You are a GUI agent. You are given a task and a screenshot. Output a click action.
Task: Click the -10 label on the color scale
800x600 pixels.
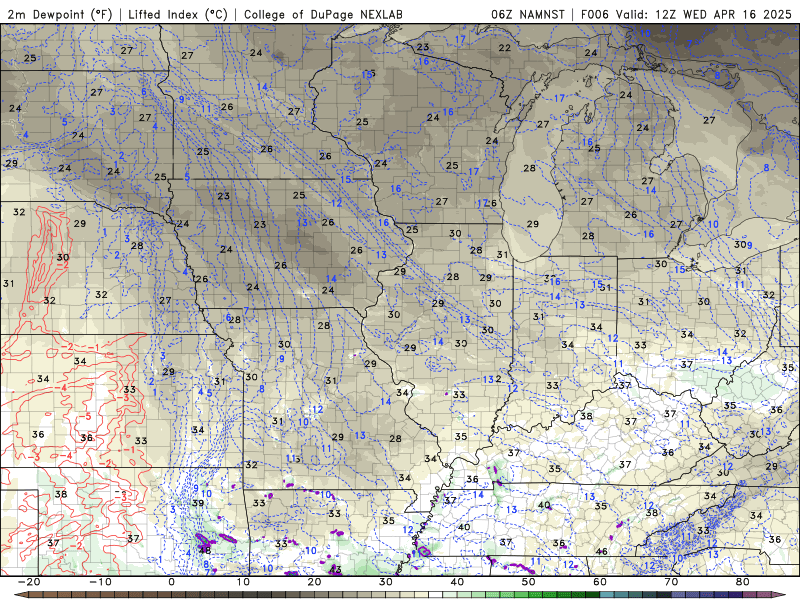[x=100, y=582]
